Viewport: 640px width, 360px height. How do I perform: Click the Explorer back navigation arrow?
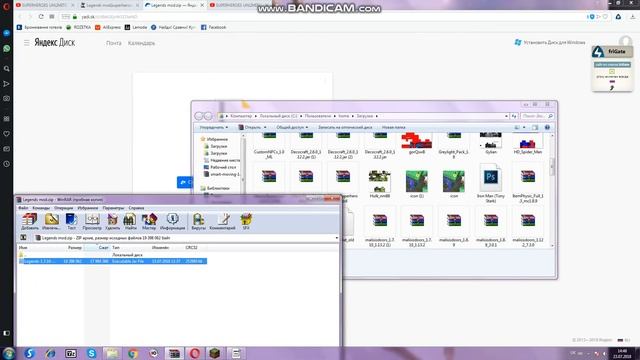coord(199,116)
